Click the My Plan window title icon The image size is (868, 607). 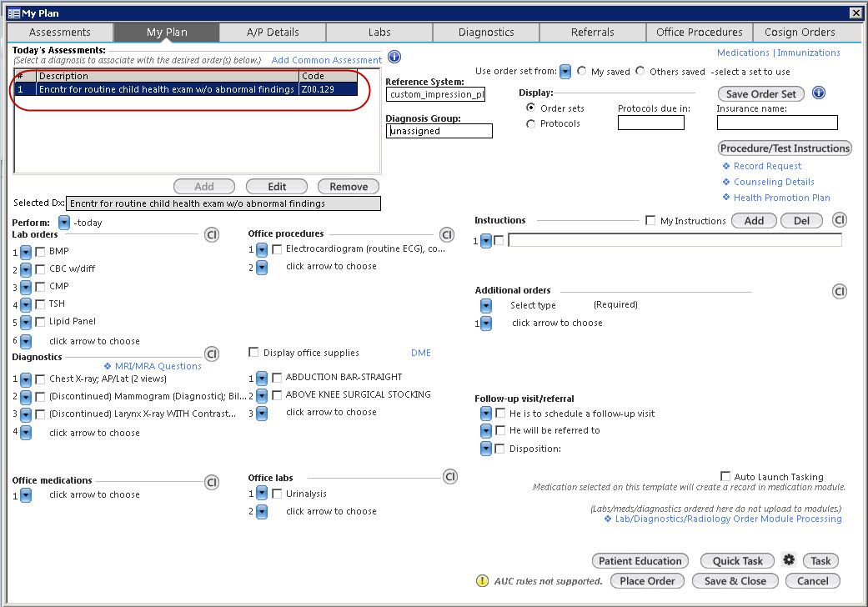14,13
